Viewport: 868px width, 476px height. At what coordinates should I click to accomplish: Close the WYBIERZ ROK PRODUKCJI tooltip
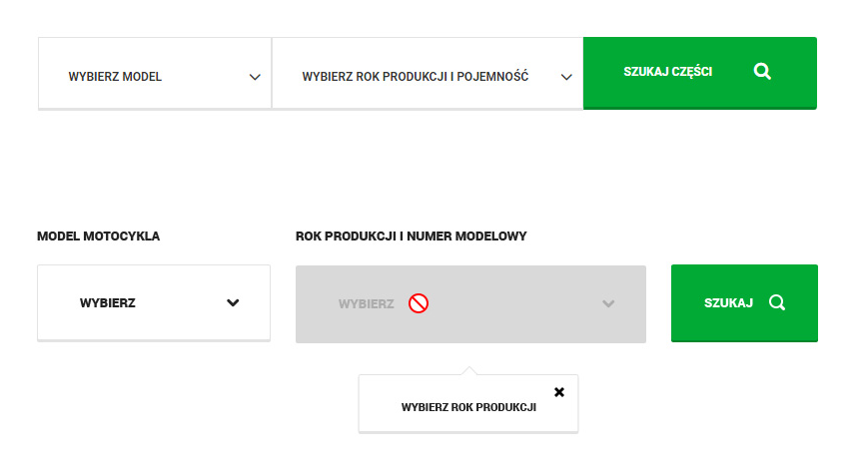pyautogui.click(x=559, y=392)
